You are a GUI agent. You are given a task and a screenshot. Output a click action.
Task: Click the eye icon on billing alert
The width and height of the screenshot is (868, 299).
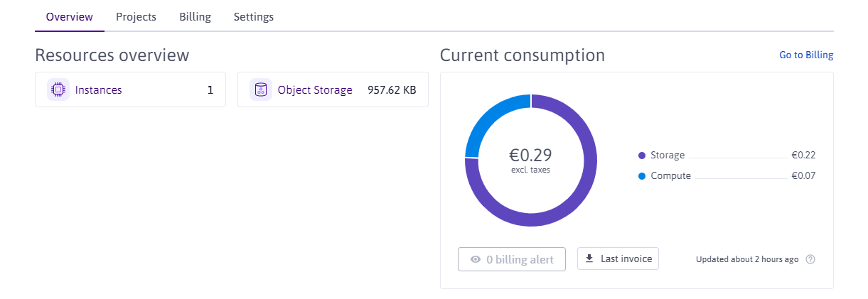476,260
